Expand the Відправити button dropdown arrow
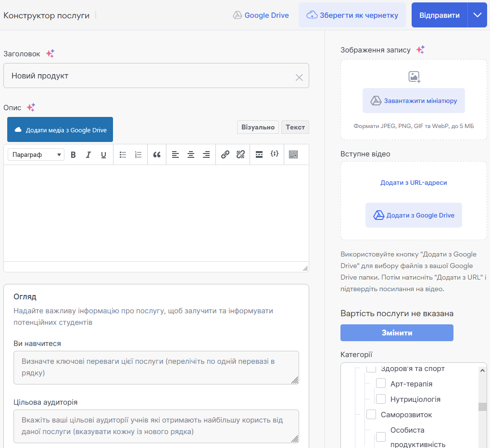The width and height of the screenshot is (490, 448). (x=477, y=15)
